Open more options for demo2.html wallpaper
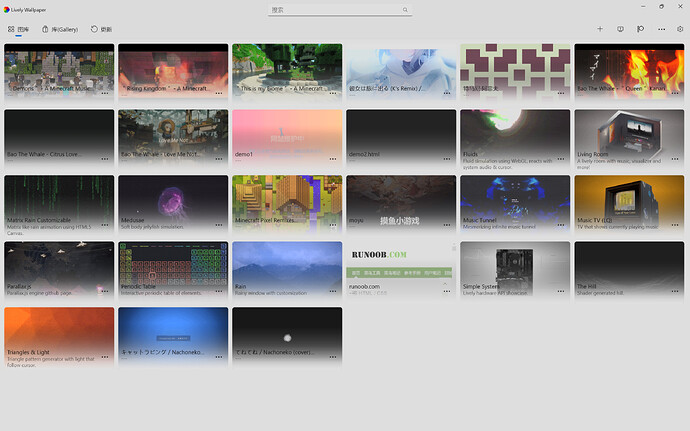This screenshot has width=690, height=431. [447, 159]
